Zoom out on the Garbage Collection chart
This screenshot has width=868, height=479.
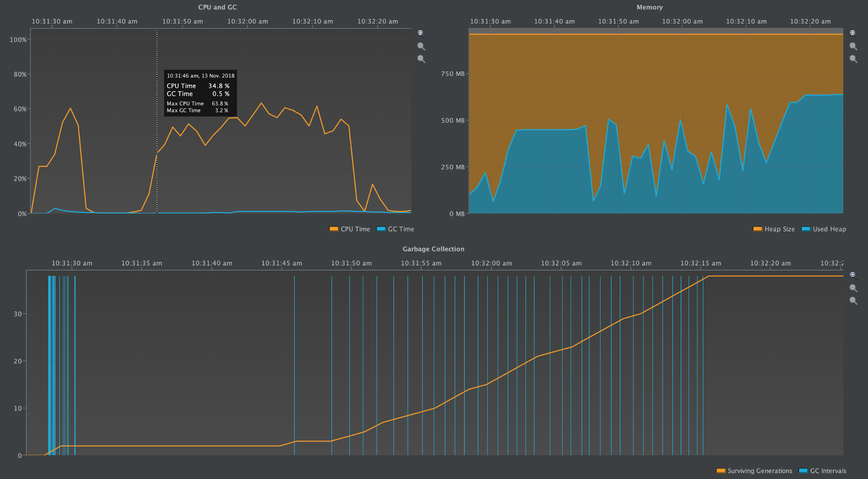click(x=853, y=301)
